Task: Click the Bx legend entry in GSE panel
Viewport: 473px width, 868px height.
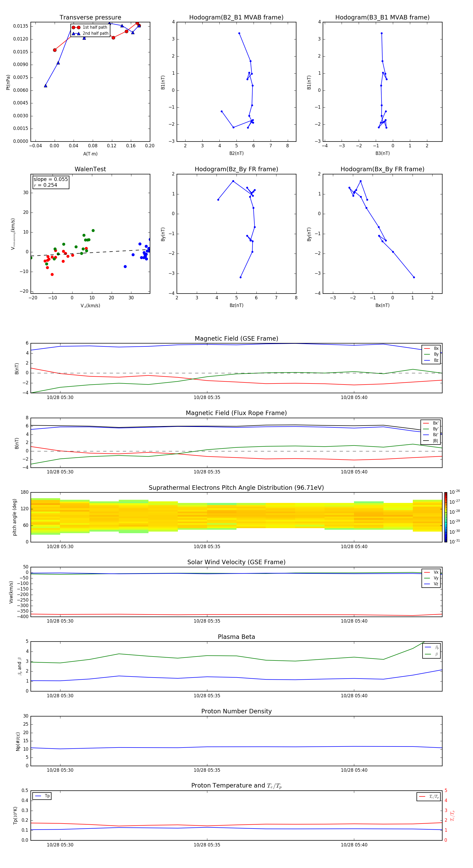Action: click(x=431, y=349)
